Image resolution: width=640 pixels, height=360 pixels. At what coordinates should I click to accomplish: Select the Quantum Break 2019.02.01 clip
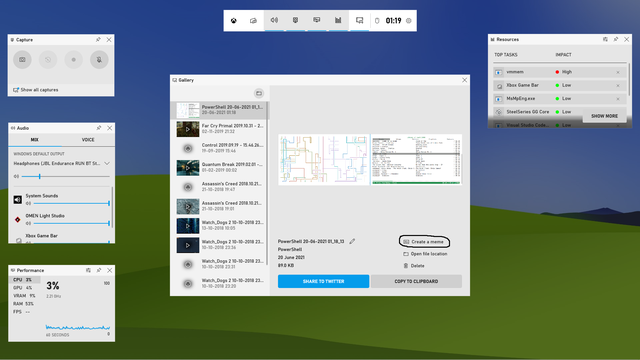tap(219, 167)
